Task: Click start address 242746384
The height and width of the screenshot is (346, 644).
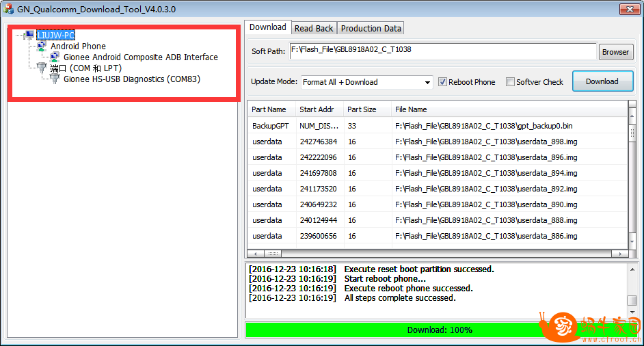Action: [x=319, y=142]
